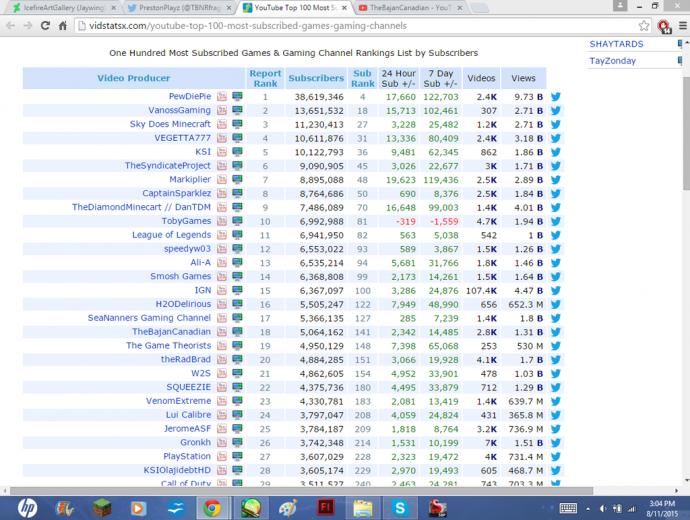Viewport: 690px width, 520px height.
Task: Open the Lui Calibre channel link
Action: (x=188, y=415)
